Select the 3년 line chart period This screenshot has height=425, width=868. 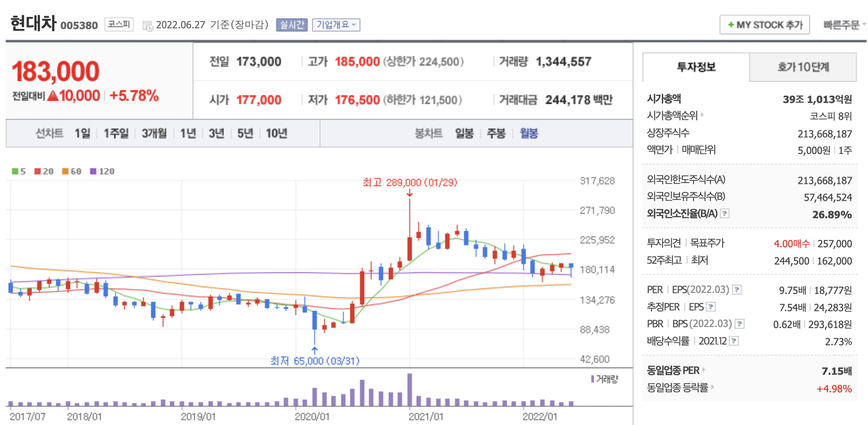(217, 134)
